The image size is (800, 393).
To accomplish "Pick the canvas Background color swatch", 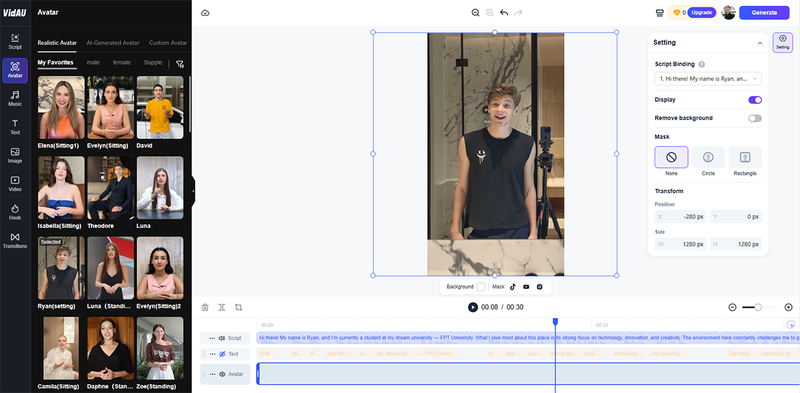I will 481,287.
